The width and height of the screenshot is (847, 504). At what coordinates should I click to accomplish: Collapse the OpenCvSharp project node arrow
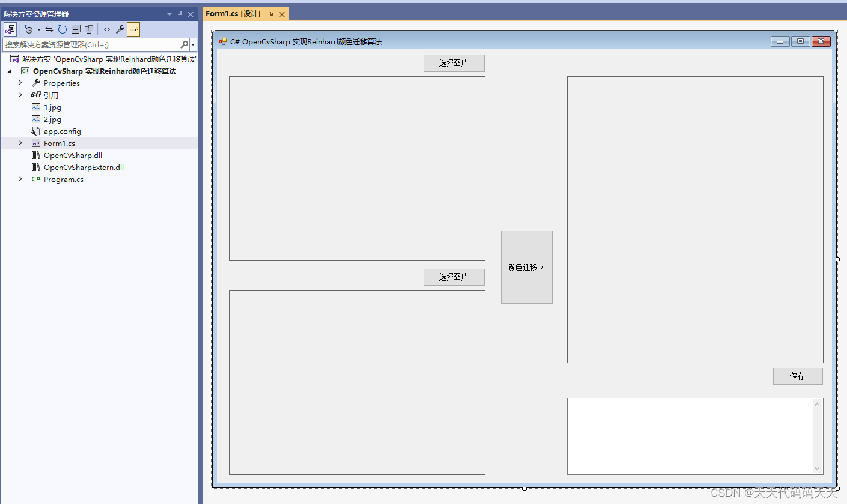click(10, 71)
